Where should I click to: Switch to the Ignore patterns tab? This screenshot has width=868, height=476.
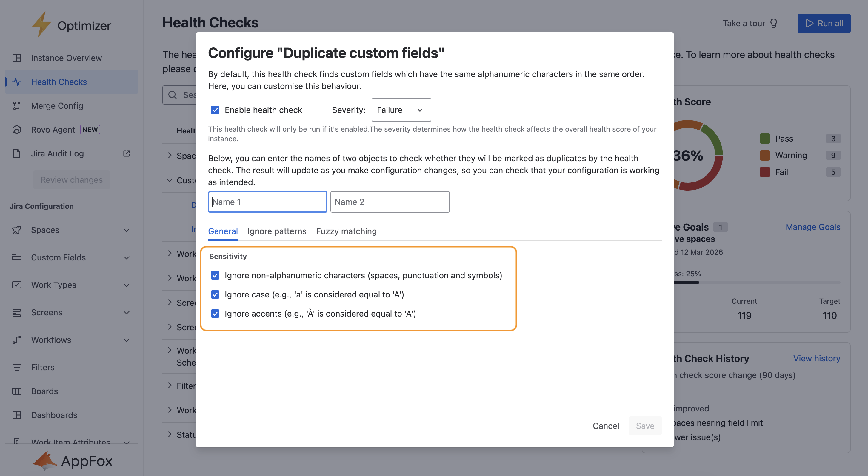click(x=277, y=231)
